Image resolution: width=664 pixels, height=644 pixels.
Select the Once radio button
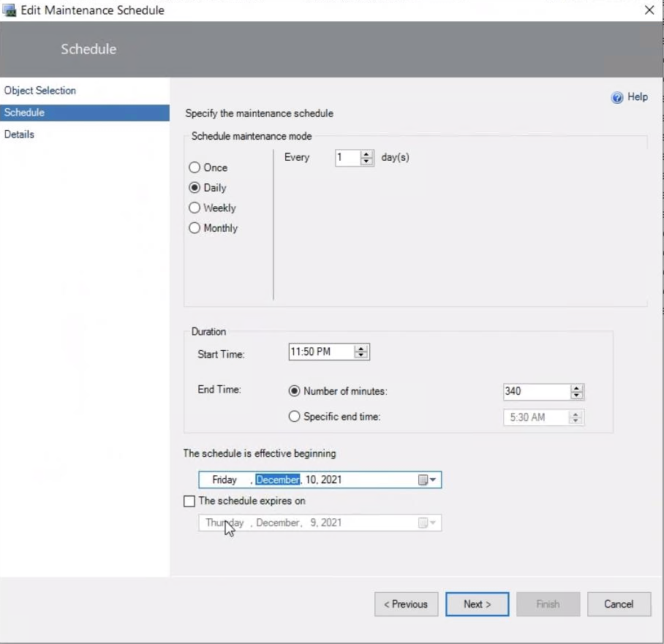coord(195,167)
